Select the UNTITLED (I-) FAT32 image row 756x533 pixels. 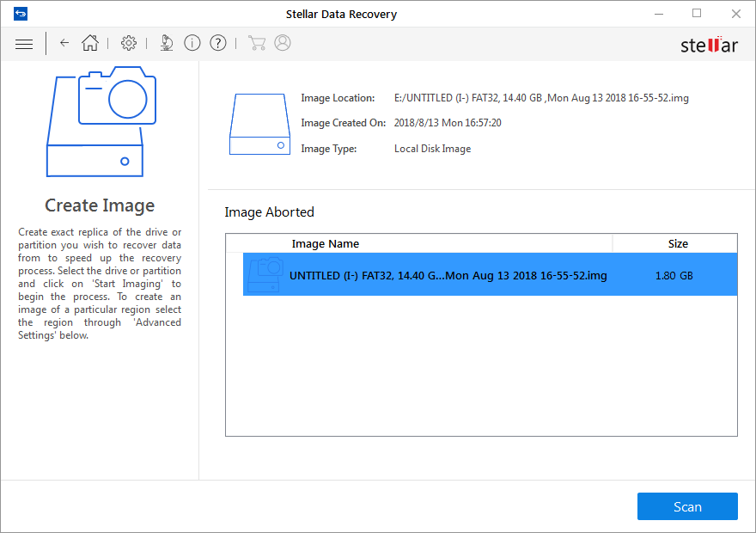pos(490,274)
